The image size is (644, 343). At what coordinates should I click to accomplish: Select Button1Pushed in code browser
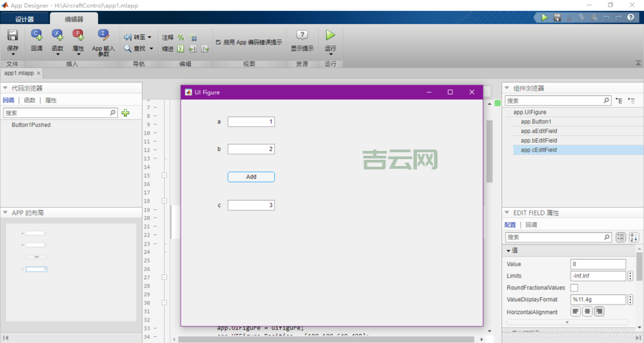click(x=32, y=125)
